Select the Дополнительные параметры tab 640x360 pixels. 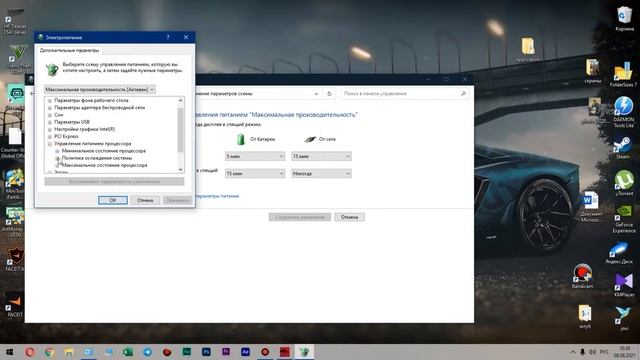click(x=69, y=50)
